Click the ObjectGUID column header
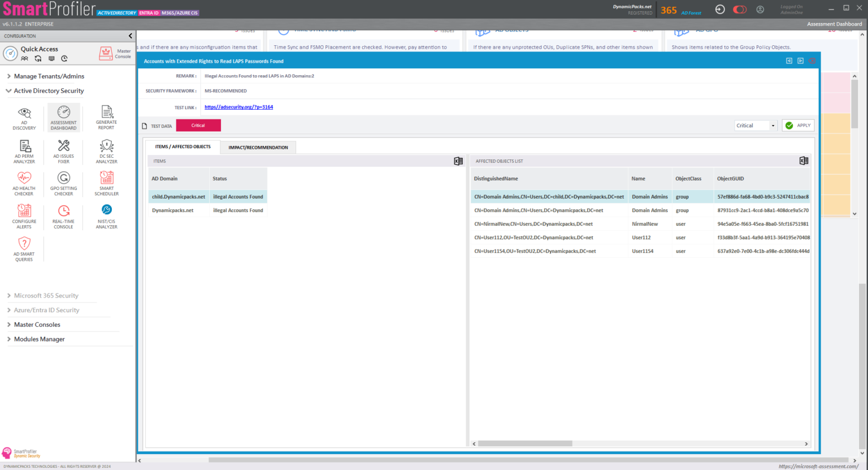Viewport: 868px width, 470px height. (761, 179)
